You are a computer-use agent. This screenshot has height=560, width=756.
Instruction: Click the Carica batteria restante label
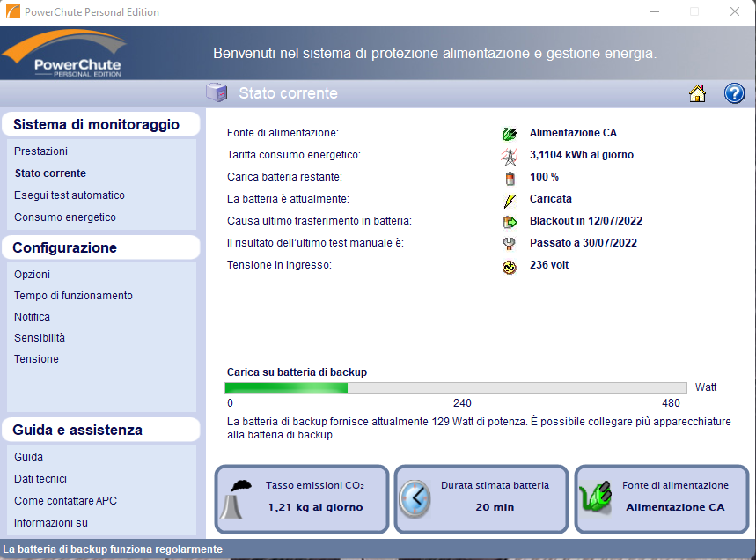tap(284, 177)
